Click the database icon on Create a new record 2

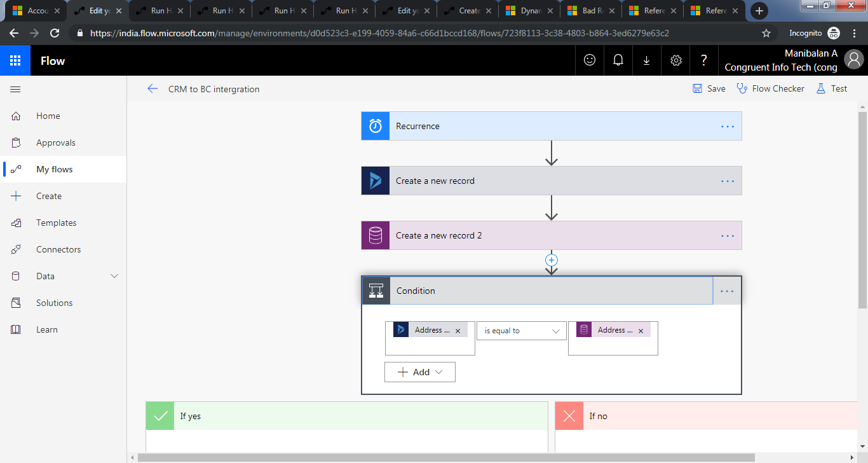[x=376, y=235]
